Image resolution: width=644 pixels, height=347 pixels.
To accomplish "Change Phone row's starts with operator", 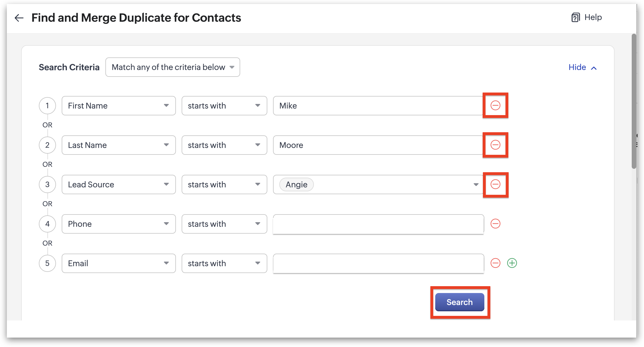I will coord(224,224).
